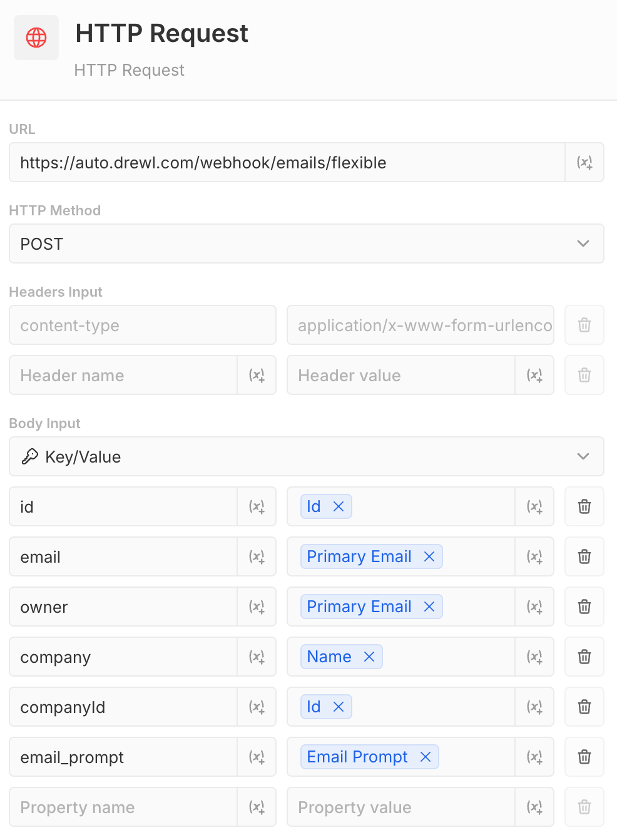617x840 pixels.
Task: Insert a variable into the URL field
Action: pos(584,163)
